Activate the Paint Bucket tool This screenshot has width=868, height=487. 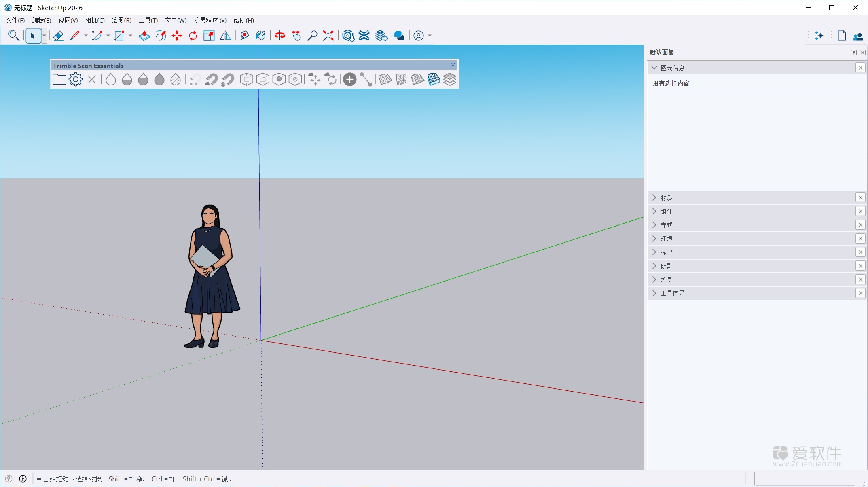[x=260, y=36]
